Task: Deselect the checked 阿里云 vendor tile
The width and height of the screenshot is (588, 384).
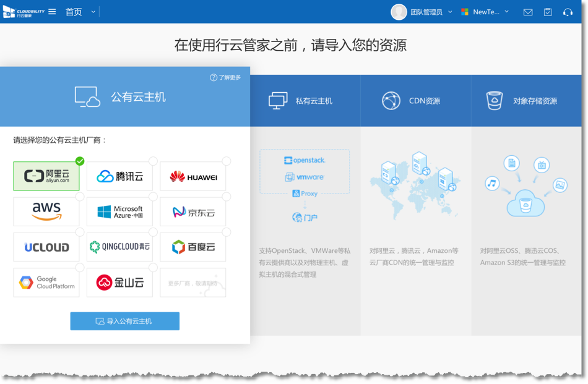Action: (46, 176)
